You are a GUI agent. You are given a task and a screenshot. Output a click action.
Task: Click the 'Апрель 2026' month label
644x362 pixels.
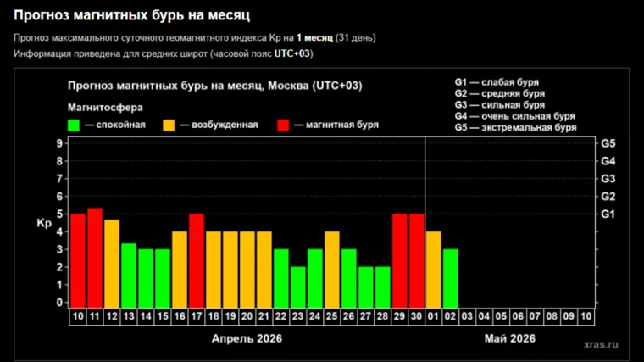coord(247,338)
